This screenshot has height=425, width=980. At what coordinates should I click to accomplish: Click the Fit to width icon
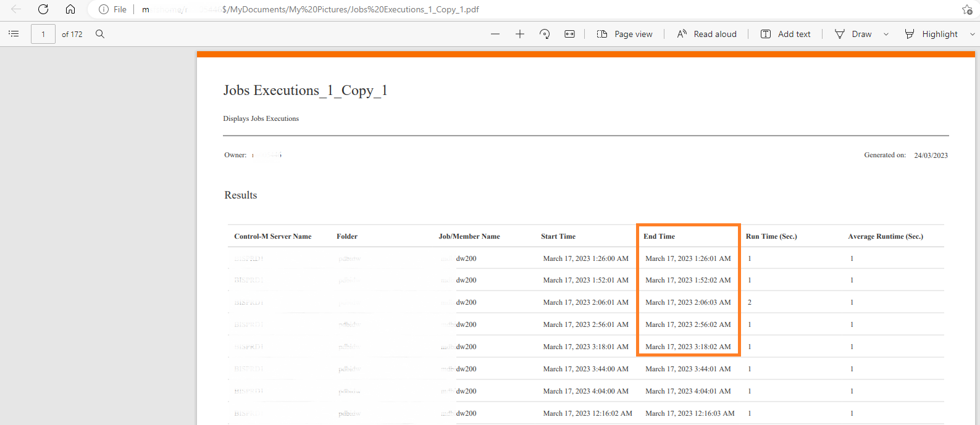[569, 34]
